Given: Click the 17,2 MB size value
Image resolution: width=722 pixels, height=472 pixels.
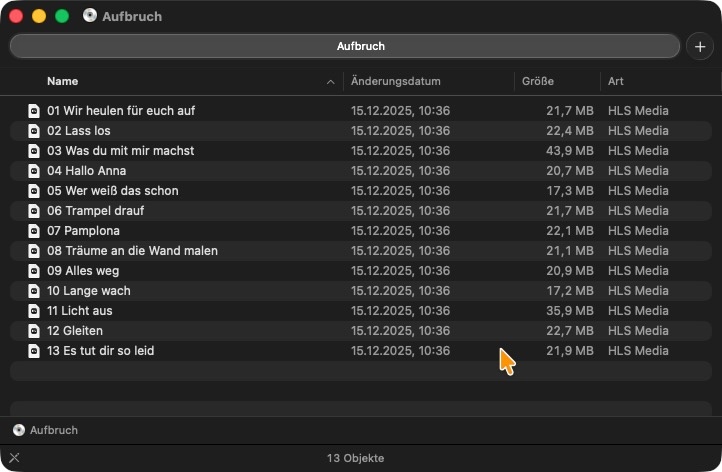Looking at the screenshot, I should (x=570, y=291).
